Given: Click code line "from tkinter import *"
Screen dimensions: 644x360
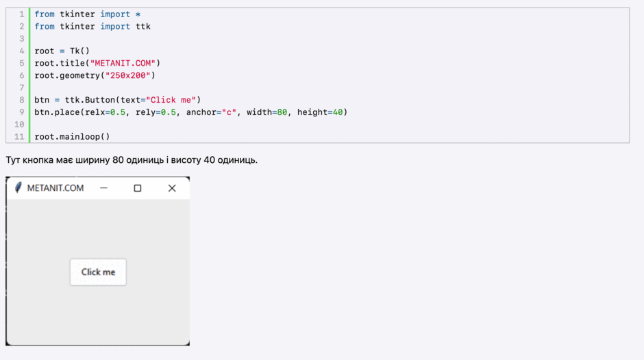Looking at the screenshot, I should [88, 14].
